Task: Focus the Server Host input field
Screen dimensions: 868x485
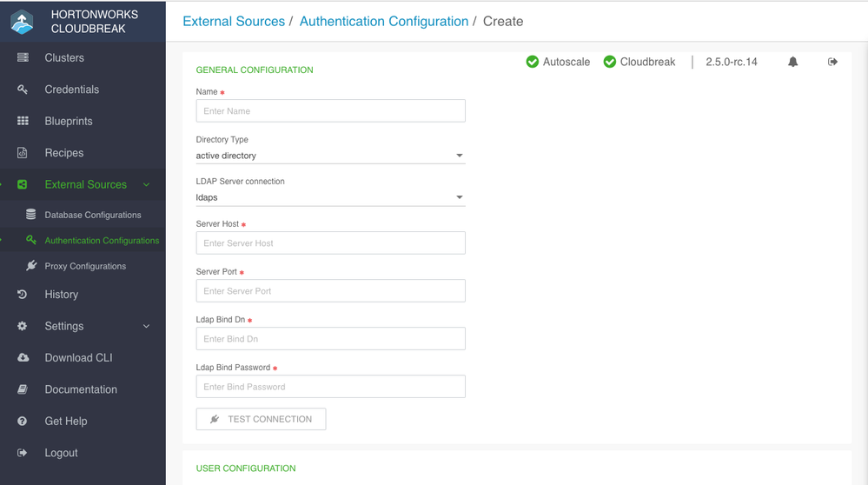Action: click(330, 243)
